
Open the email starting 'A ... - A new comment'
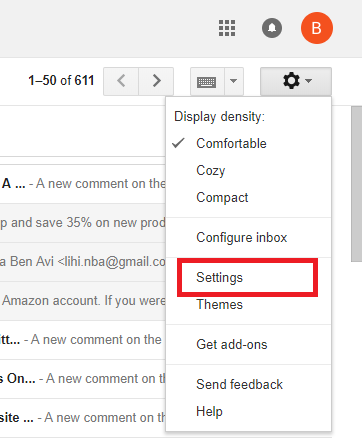point(83,184)
